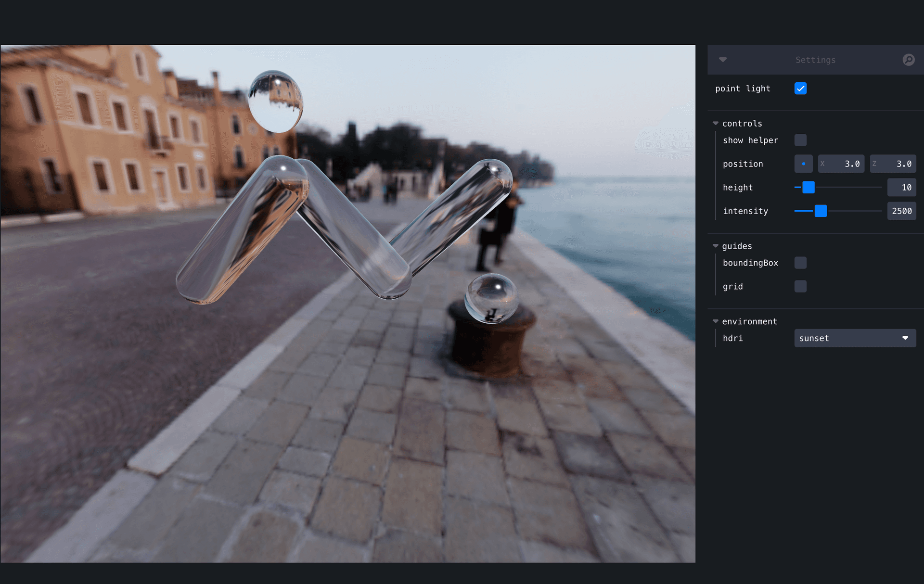Viewport: 924px width, 584px height.
Task: Click the Settings panel title
Action: click(x=815, y=60)
